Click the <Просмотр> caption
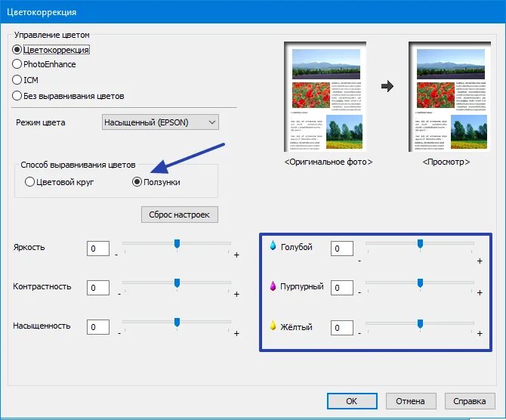Screen dimensions: 506x420 (x=446, y=162)
